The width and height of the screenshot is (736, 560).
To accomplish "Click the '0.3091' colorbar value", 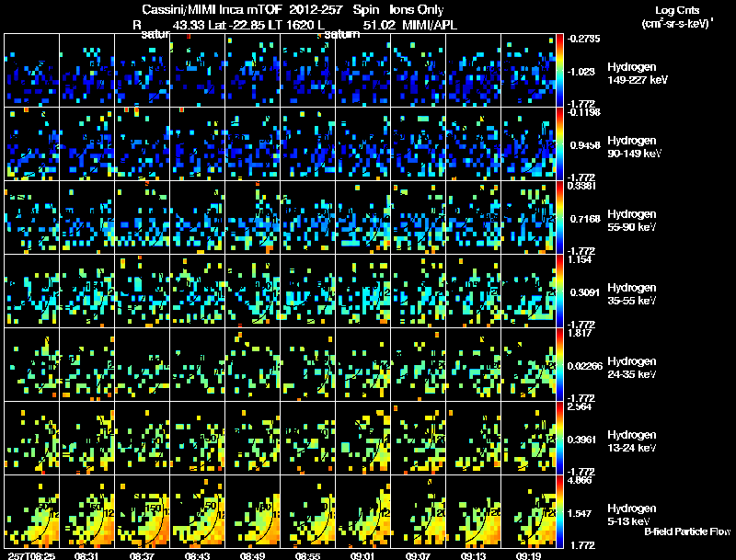I will 585,292.
